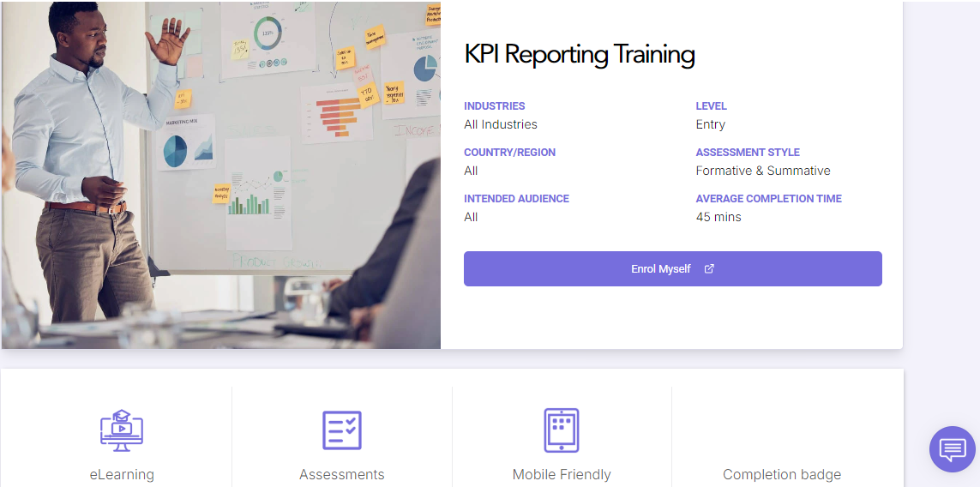980x487 pixels.
Task: Click the Assessments feature label
Action: [x=342, y=474]
